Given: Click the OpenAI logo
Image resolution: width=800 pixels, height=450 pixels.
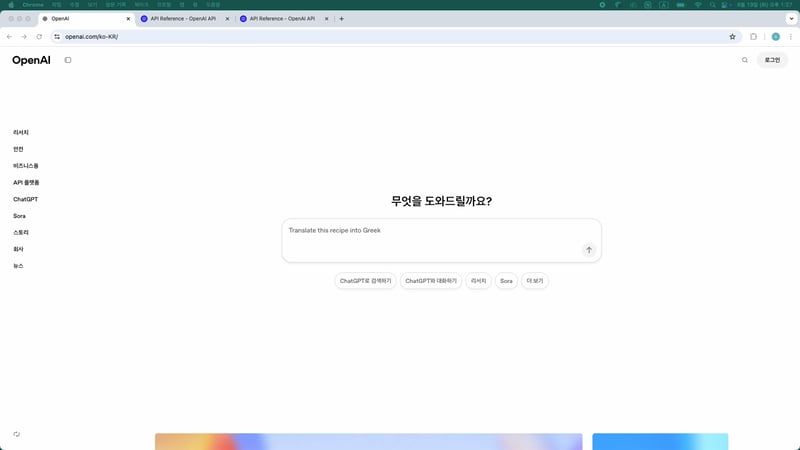Looking at the screenshot, I should [x=31, y=60].
